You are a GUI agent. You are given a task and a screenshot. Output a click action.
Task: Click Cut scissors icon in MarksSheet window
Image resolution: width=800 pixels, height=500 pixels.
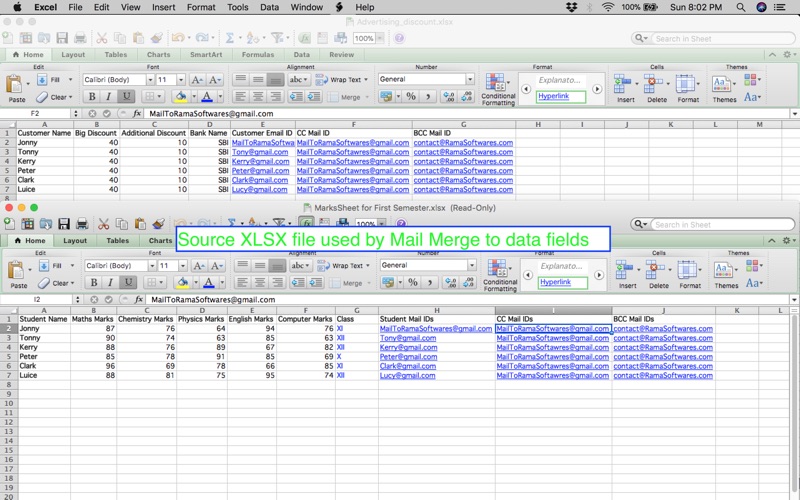[104, 223]
